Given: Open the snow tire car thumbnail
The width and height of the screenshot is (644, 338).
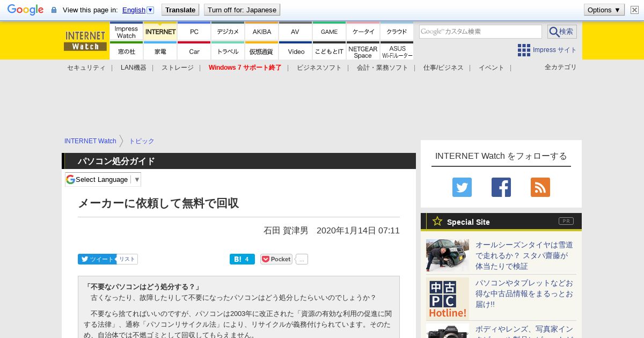Looking at the screenshot, I should 448,255.
